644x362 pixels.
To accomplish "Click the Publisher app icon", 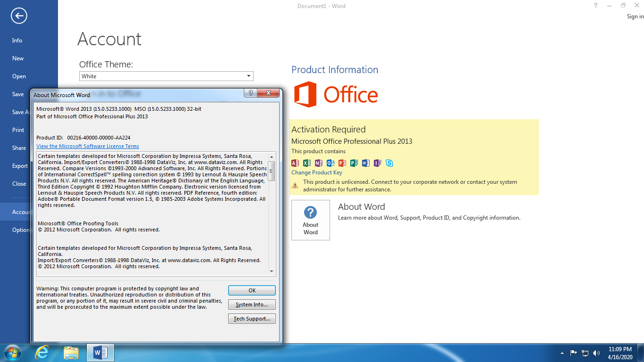I will click(354, 163).
